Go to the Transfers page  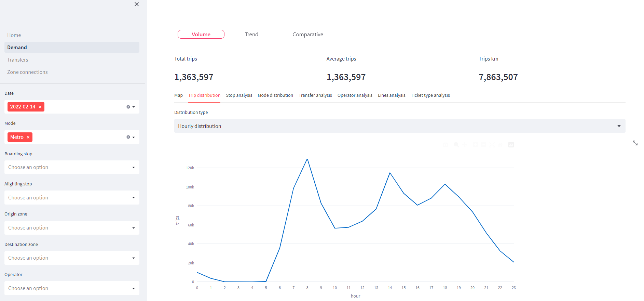(x=18, y=60)
